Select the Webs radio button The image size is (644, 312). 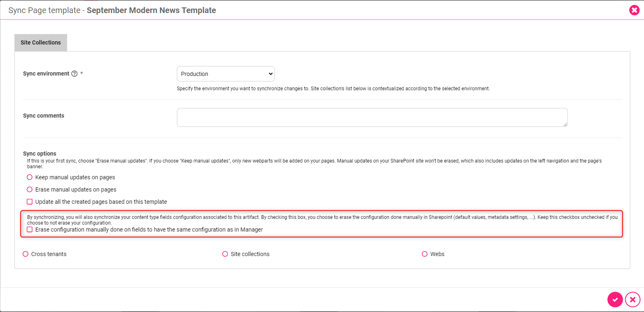(x=424, y=254)
